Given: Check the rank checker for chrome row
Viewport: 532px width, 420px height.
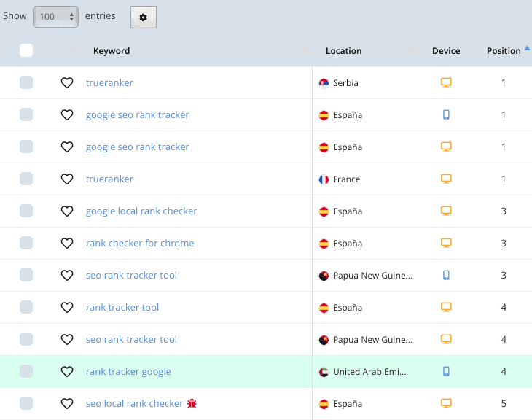Looking at the screenshot, I should click(x=26, y=243).
